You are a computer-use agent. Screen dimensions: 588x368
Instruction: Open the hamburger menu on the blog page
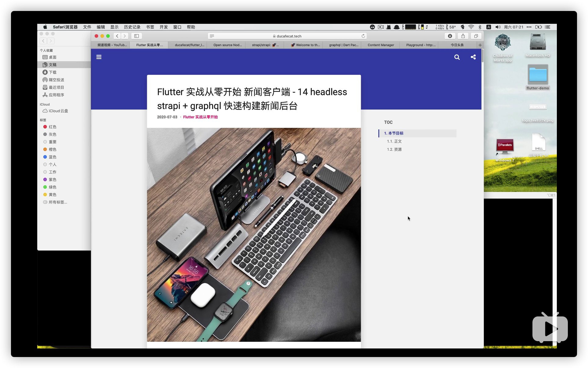pos(99,57)
